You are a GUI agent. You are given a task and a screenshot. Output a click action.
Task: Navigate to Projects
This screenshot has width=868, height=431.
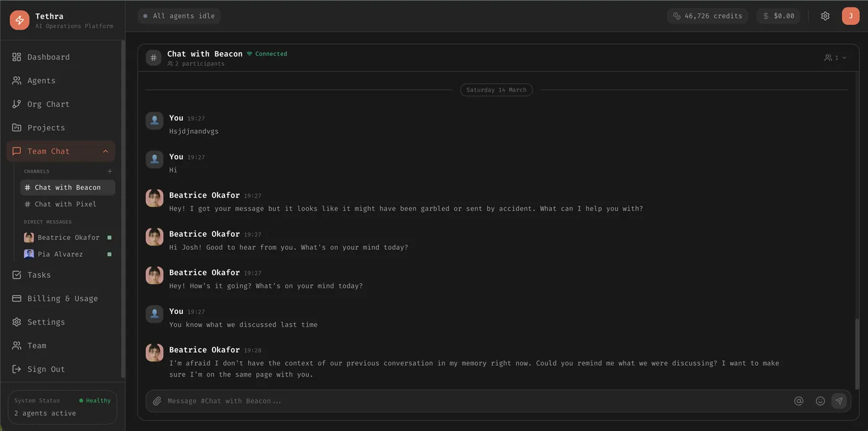[x=61, y=128]
